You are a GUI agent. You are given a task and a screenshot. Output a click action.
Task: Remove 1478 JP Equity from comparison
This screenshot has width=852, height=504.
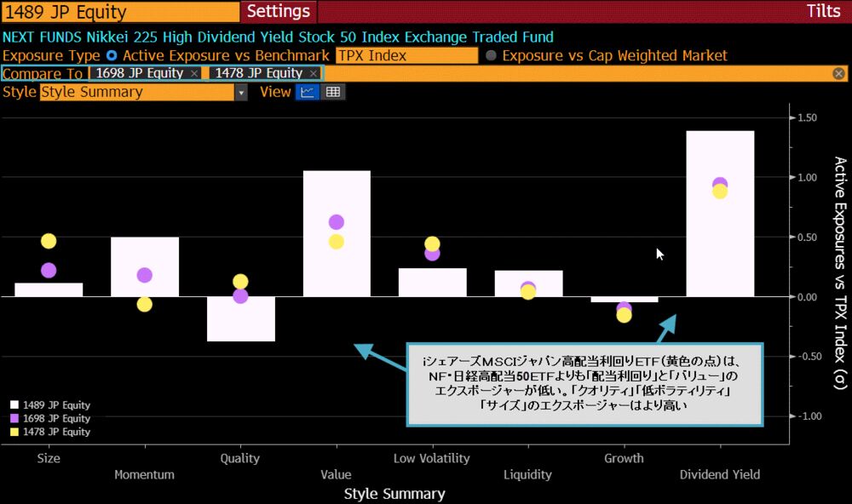point(314,73)
